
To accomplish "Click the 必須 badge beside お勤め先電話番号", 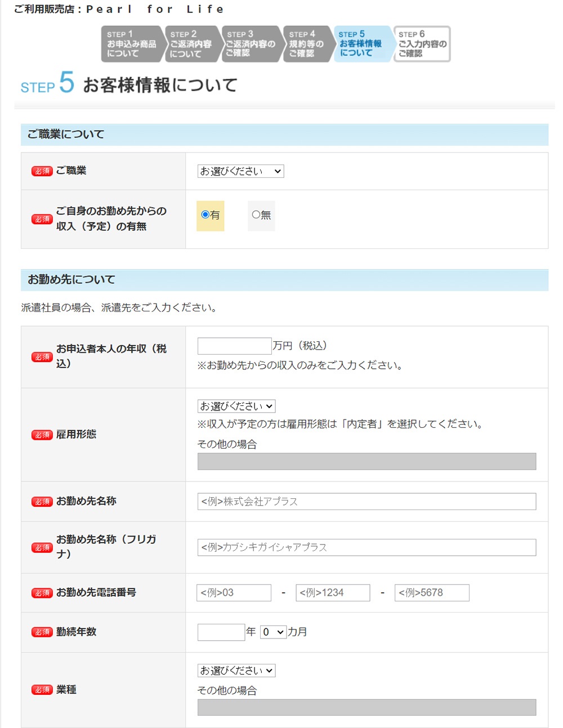I will (x=41, y=592).
